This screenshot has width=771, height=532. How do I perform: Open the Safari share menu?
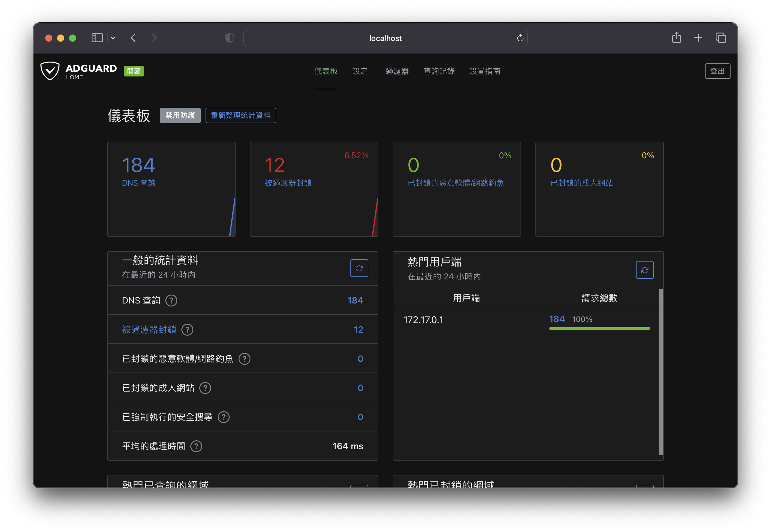click(676, 37)
